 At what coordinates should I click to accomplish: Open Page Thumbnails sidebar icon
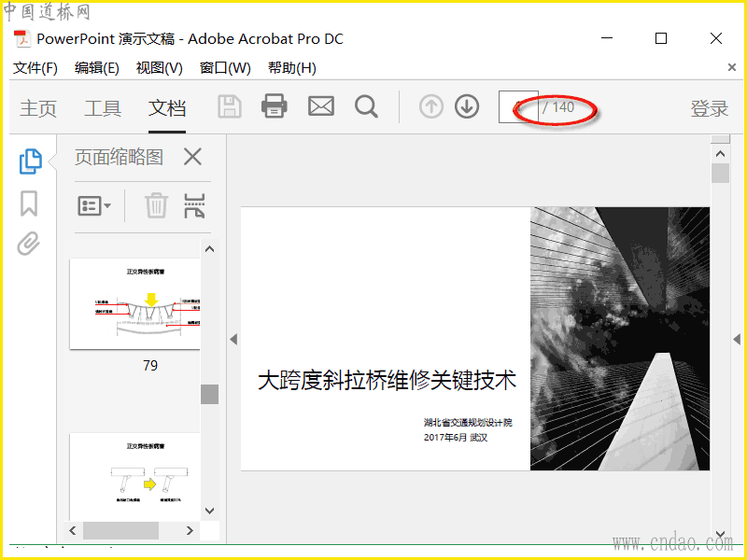pyautogui.click(x=30, y=161)
